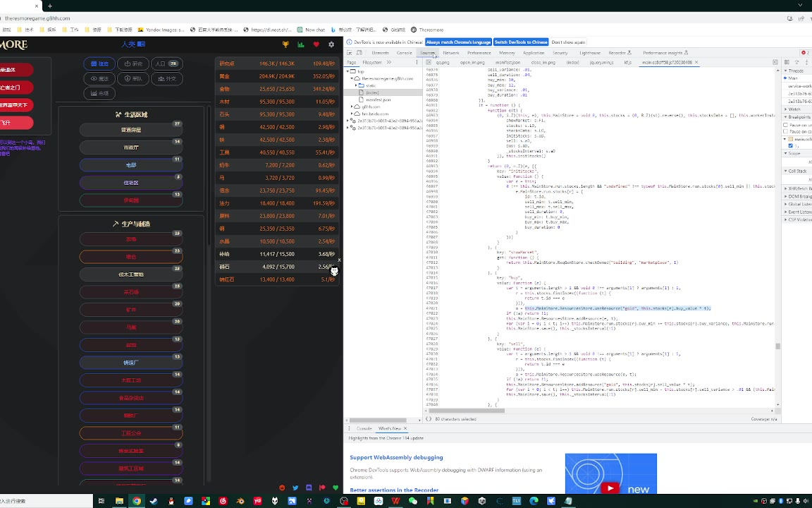The width and height of the screenshot is (812, 508).
Task: Click the red heart icon in game header
Action: [x=316, y=44]
